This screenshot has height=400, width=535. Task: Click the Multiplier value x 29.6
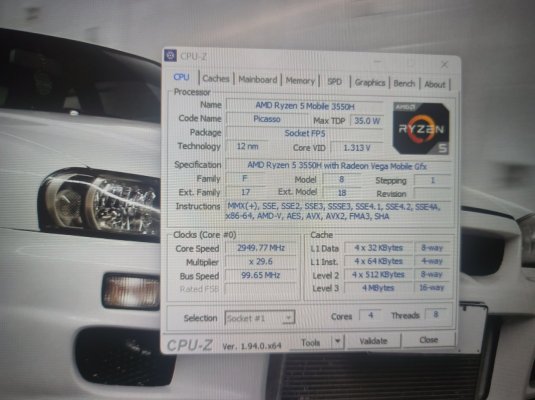click(x=261, y=262)
